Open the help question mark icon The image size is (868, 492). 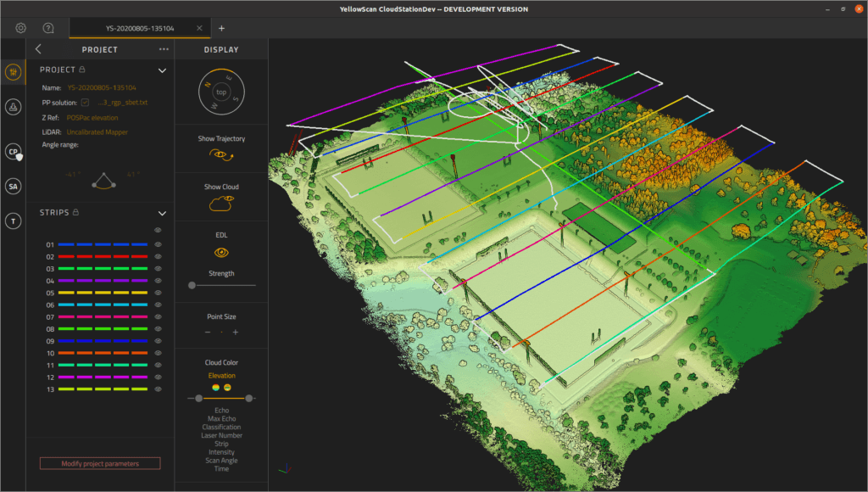coord(48,28)
